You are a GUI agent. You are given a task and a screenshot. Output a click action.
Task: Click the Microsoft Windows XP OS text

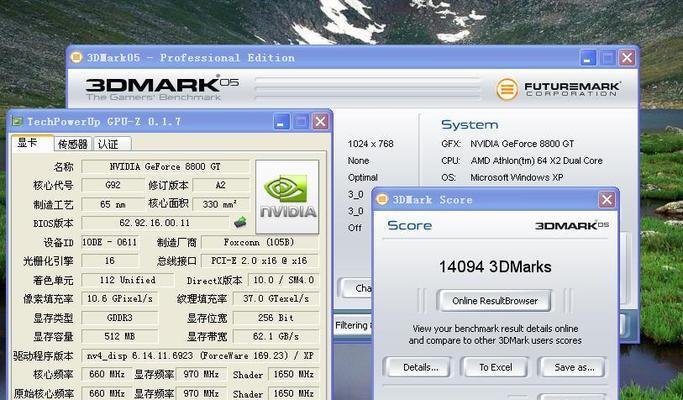(517, 178)
